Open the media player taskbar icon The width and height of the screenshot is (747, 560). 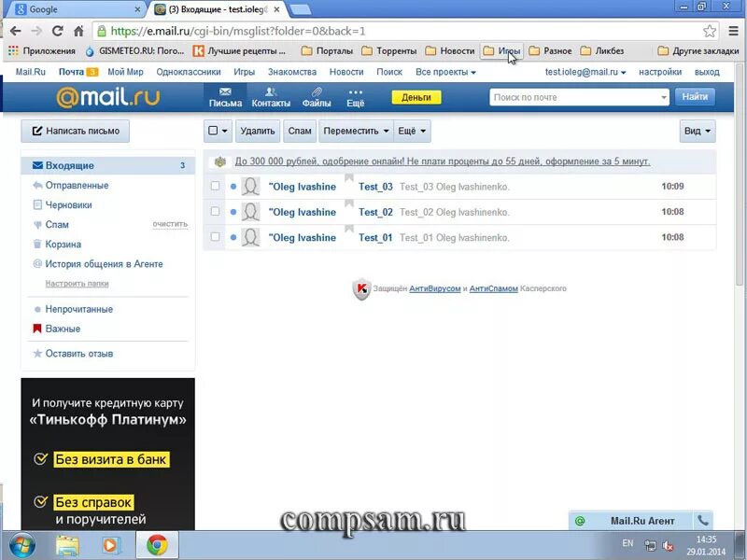point(110,545)
